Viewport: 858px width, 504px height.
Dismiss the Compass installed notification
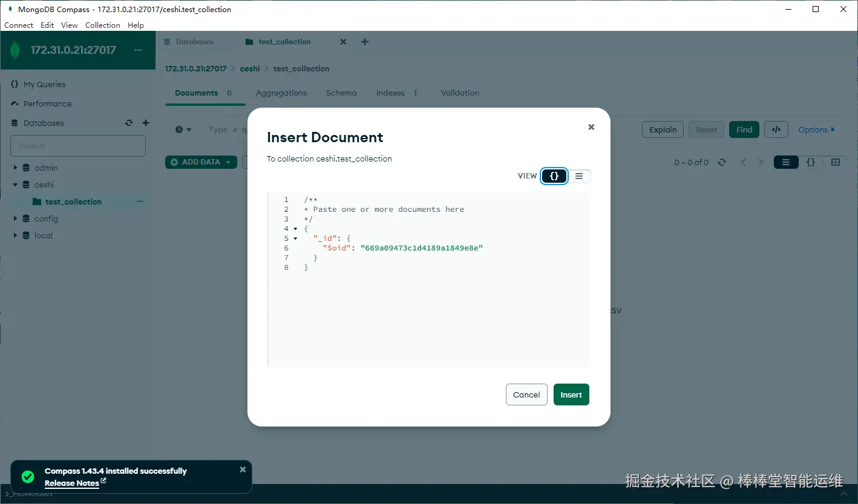pos(243,470)
